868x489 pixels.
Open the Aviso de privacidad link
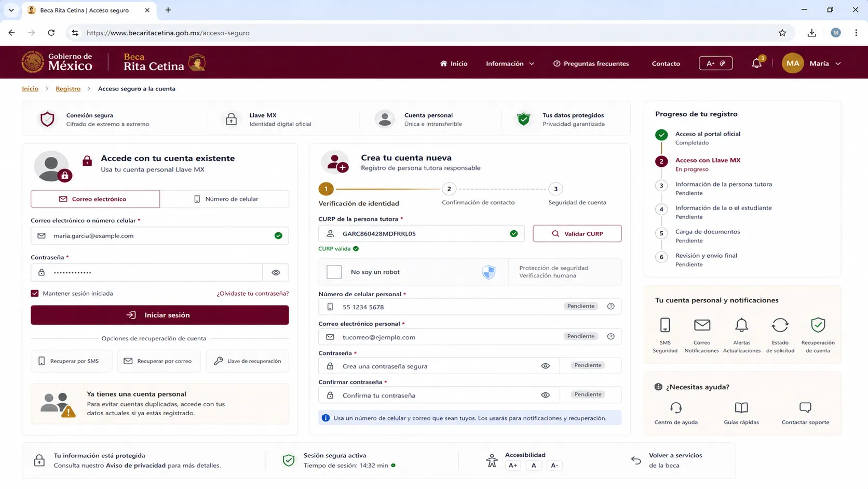pos(135,465)
